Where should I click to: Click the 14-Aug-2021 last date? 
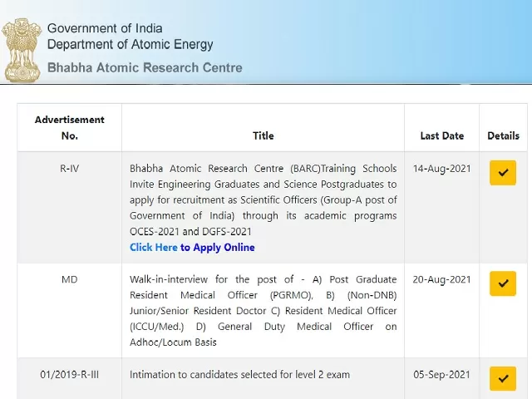[x=441, y=169]
